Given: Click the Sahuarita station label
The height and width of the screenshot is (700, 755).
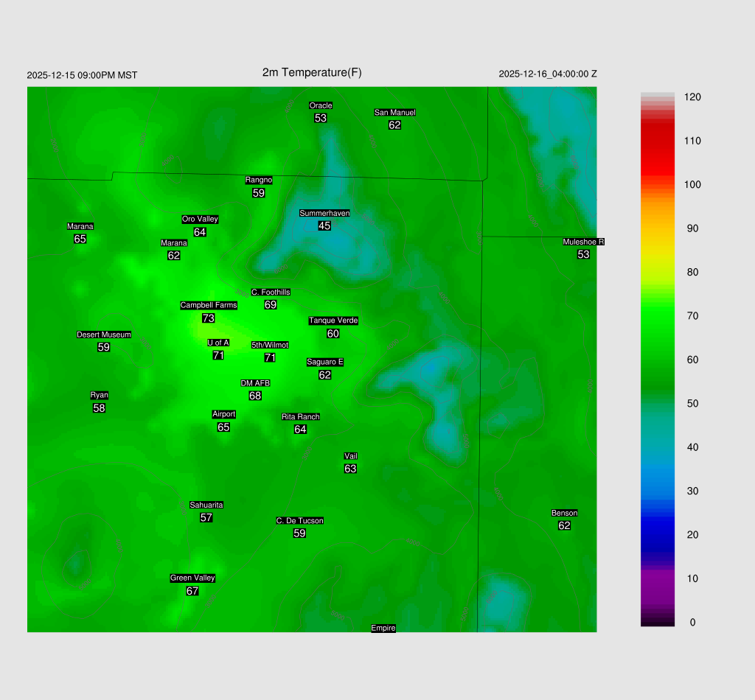Looking at the screenshot, I should click(206, 505).
